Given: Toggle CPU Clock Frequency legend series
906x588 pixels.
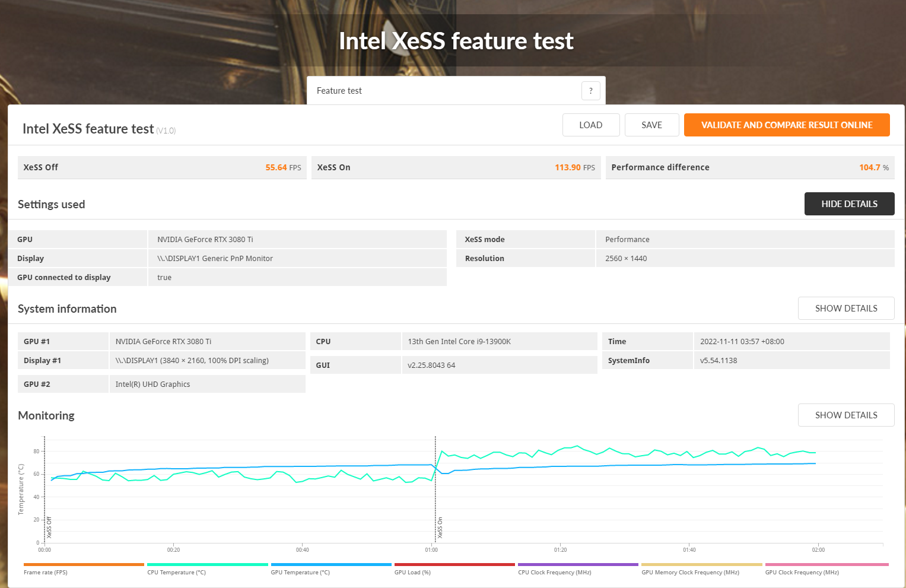Looking at the screenshot, I should [x=578, y=569].
